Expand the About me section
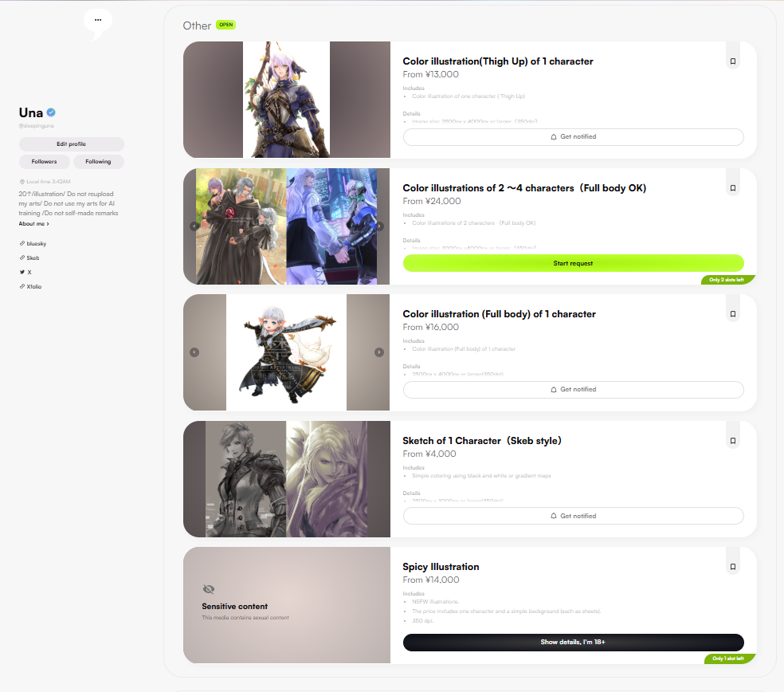Viewport: 784px width, 692px height. point(34,224)
